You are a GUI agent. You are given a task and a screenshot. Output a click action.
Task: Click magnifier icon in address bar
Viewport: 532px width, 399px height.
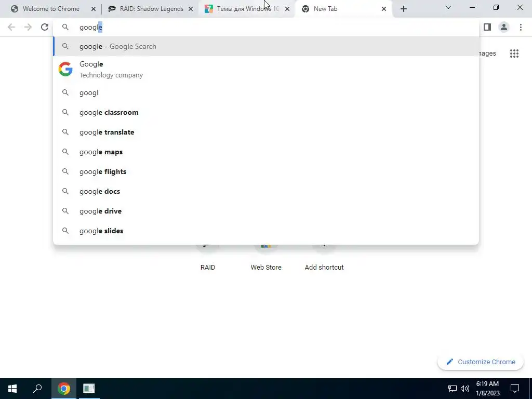65,27
